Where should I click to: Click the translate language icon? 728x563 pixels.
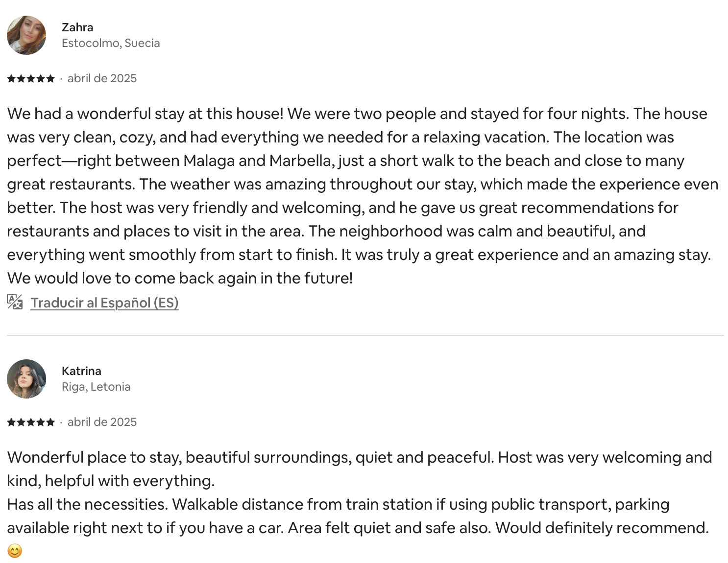coord(15,302)
